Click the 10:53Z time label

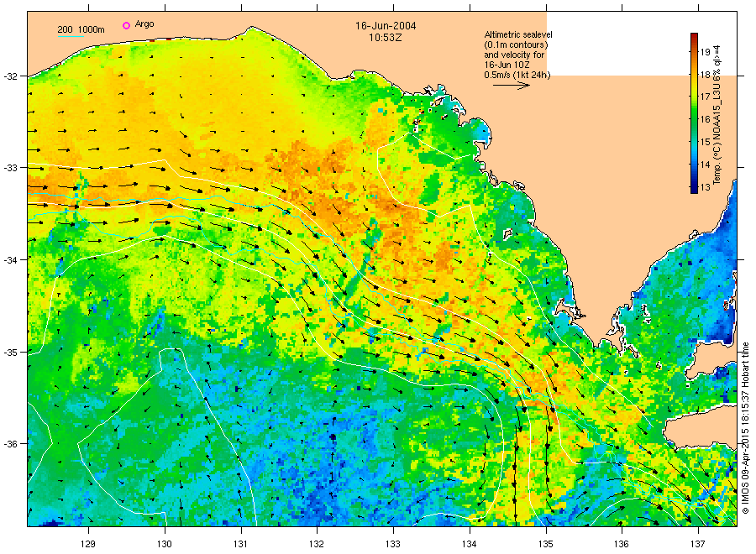[x=386, y=38]
